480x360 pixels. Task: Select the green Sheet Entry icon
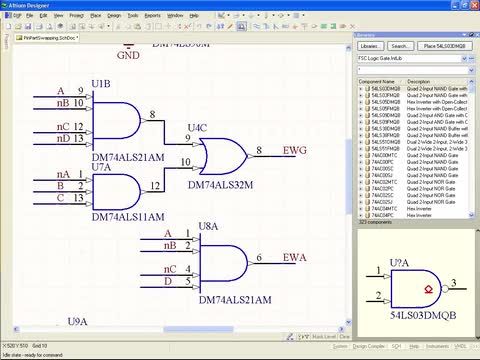333,26
